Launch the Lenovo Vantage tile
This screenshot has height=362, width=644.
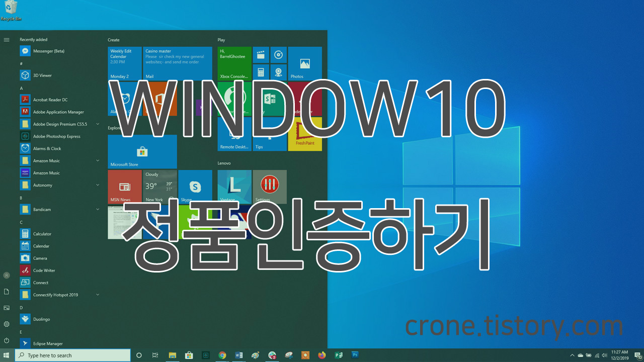(234, 187)
